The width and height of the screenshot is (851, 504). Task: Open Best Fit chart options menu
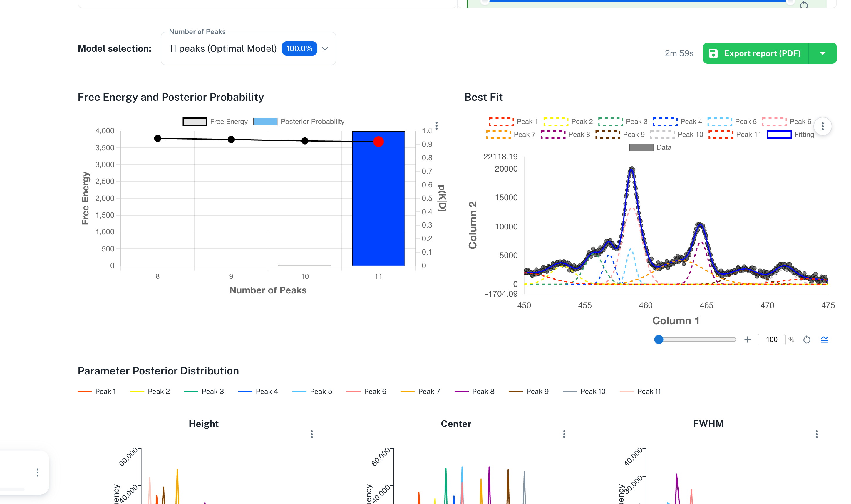pyautogui.click(x=822, y=126)
